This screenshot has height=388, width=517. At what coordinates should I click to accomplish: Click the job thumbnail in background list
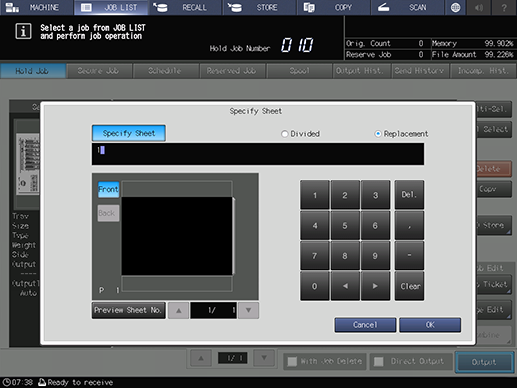(28, 164)
